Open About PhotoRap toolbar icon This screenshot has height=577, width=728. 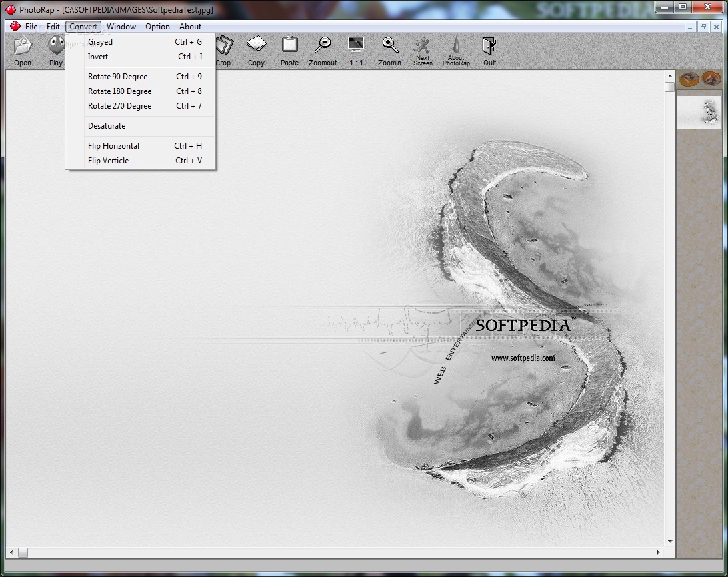tap(456, 51)
